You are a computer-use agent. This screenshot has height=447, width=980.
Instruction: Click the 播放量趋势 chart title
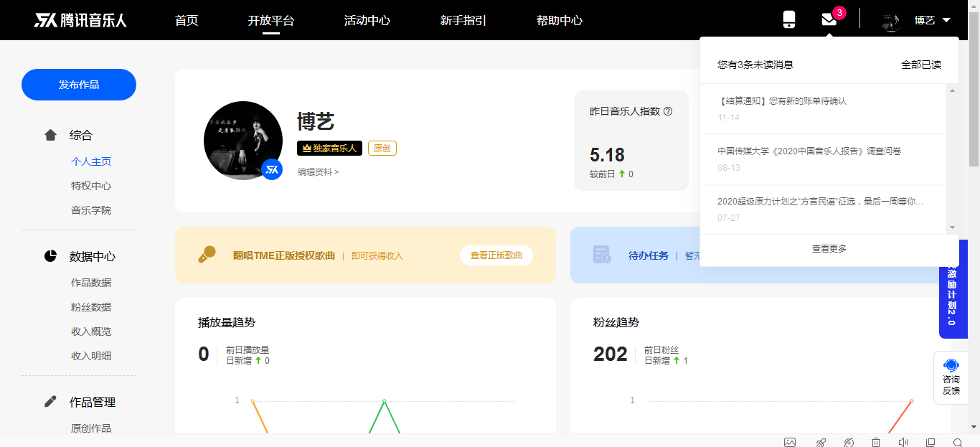(227, 323)
